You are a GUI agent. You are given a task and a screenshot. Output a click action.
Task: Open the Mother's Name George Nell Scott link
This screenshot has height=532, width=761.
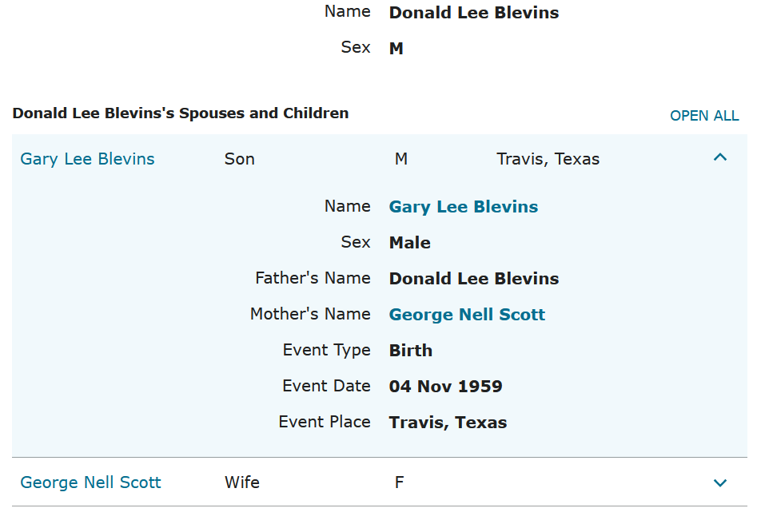click(x=467, y=315)
